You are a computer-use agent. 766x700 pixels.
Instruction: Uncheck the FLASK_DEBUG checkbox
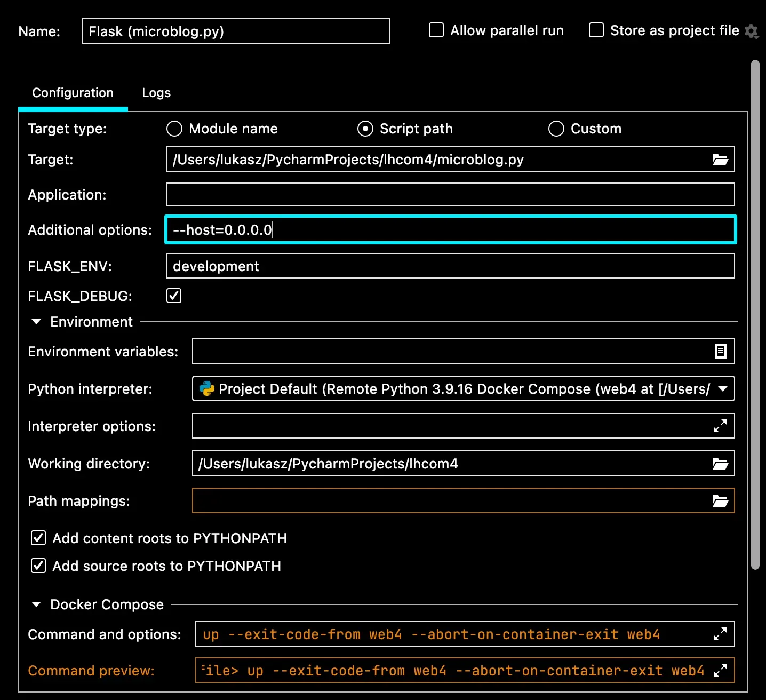(174, 296)
